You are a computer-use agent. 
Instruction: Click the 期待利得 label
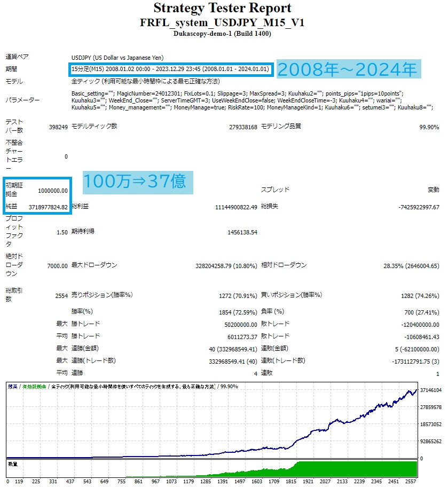pyautogui.click(x=83, y=231)
